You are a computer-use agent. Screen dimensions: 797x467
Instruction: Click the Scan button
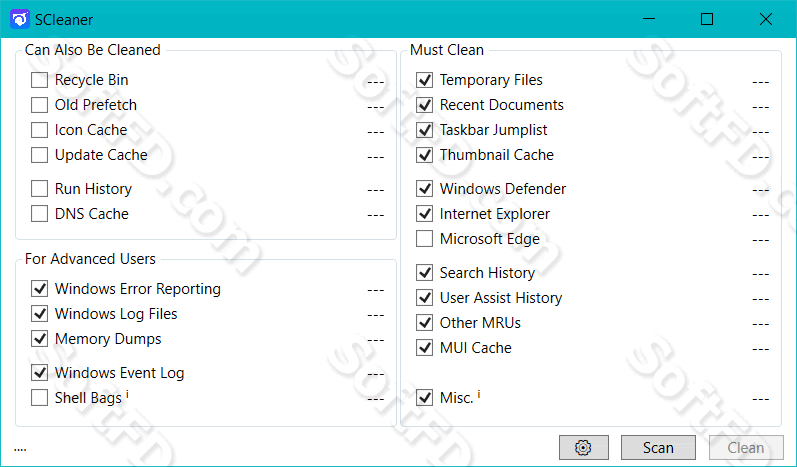[x=658, y=448]
